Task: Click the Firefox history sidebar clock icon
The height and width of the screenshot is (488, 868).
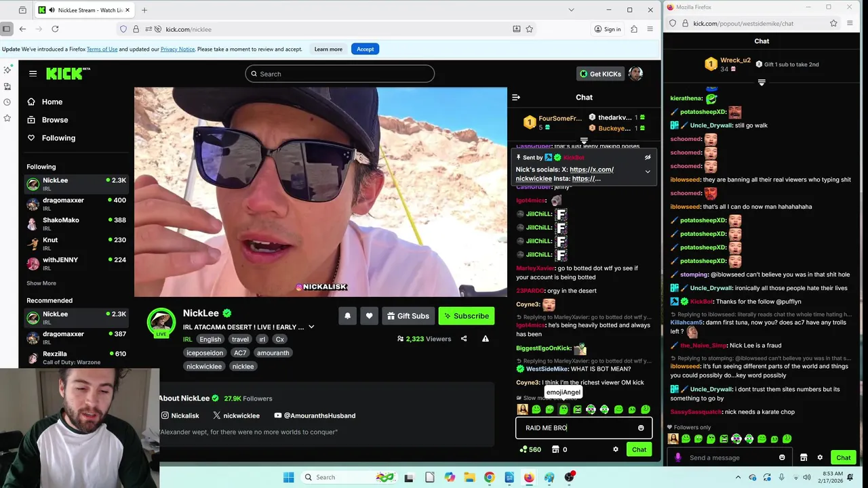Action: pyautogui.click(x=7, y=102)
